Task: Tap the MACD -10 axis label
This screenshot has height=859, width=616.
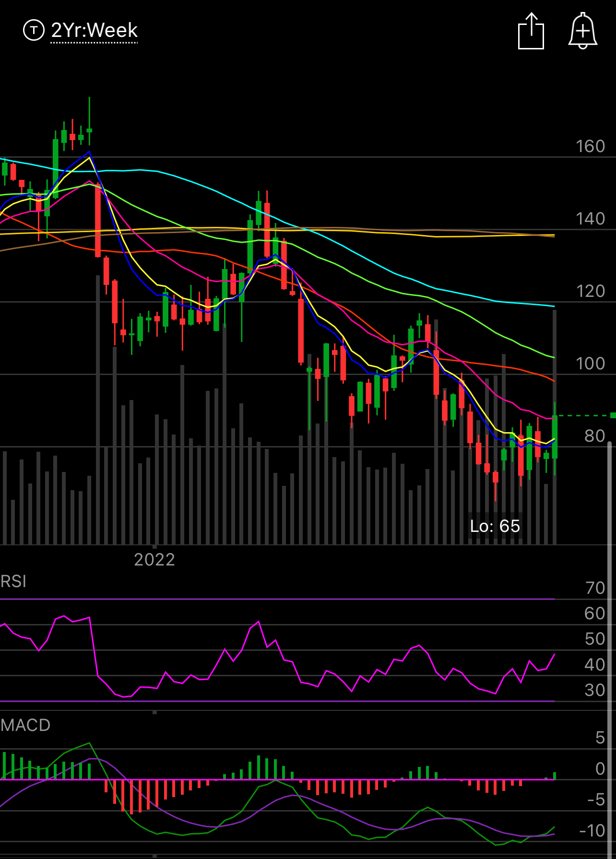Action: click(x=592, y=830)
